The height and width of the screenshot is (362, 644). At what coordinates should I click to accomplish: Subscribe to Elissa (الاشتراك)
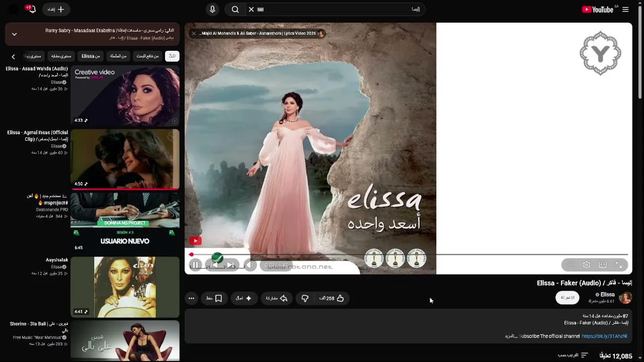[567, 298]
